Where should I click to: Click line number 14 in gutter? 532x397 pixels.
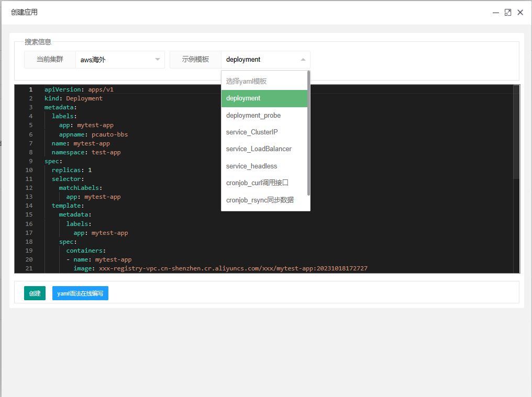(29, 206)
